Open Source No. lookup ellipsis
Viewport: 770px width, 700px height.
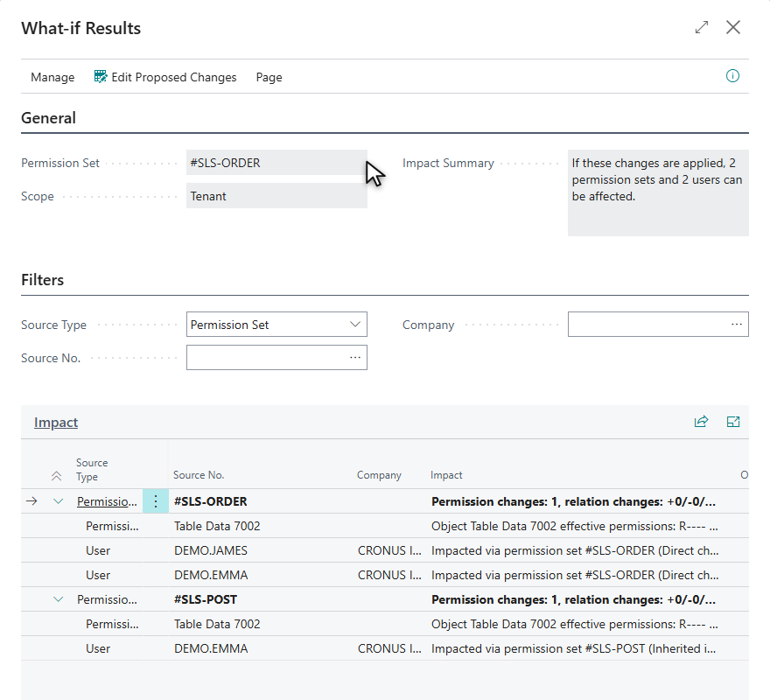point(355,358)
